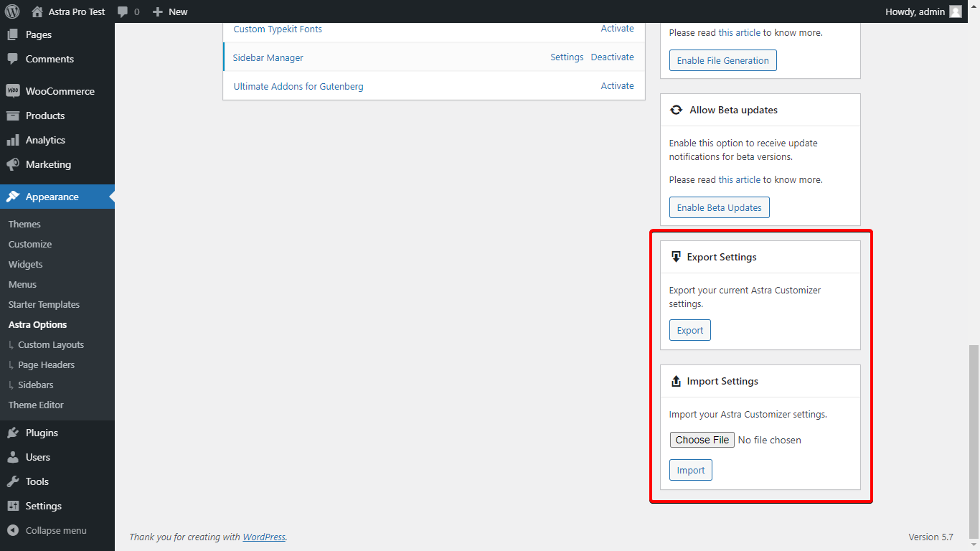Click WooCommerce logo icon

tap(13, 91)
